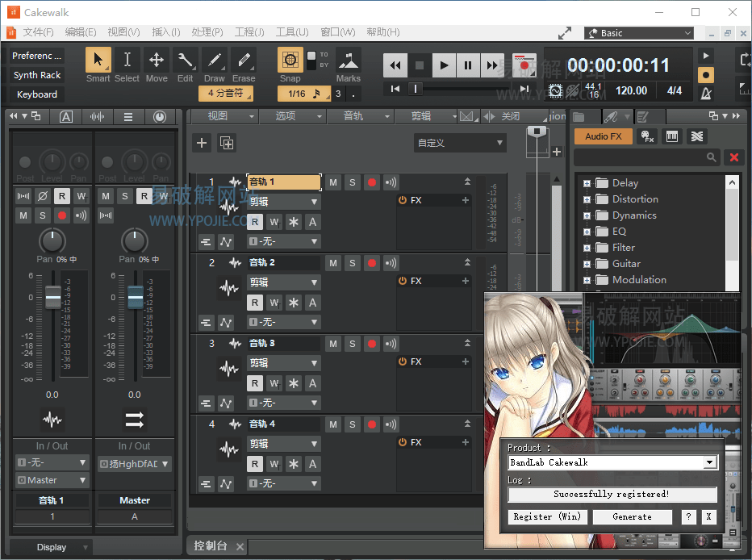This screenshot has height=560, width=752.
Task: Open the 工具(U) menu
Action: (x=292, y=32)
